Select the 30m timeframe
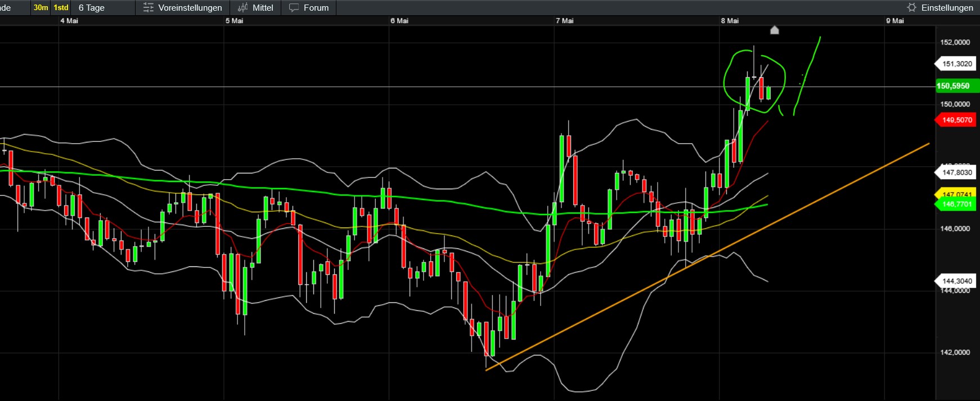Image resolution: width=980 pixels, height=401 pixels. click(41, 7)
